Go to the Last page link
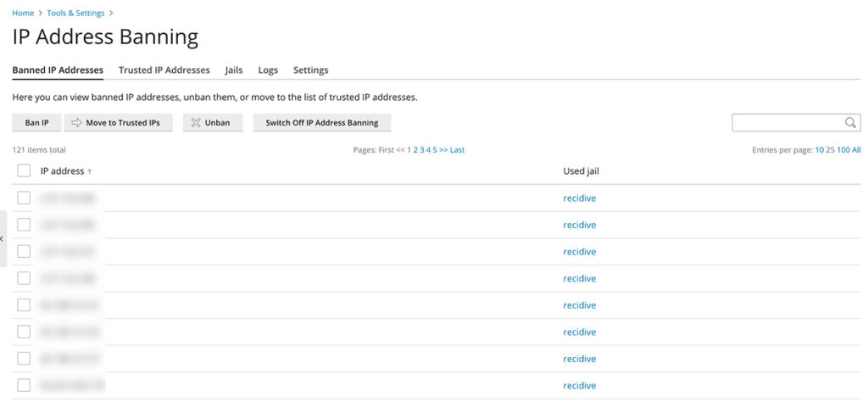The height and width of the screenshot is (402, 868). click(457, 150)
